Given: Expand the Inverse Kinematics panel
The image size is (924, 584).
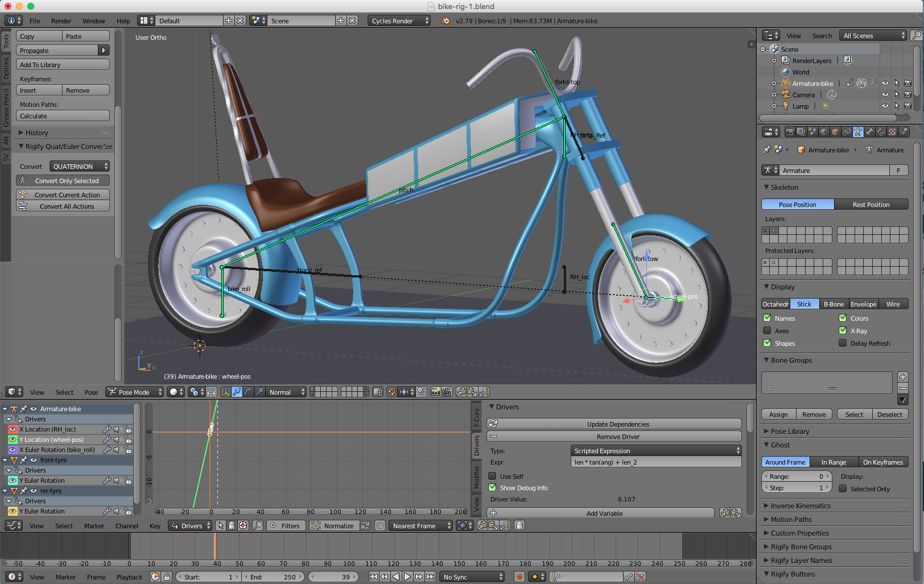Looking at the screenshot, I should click(800, 506).
